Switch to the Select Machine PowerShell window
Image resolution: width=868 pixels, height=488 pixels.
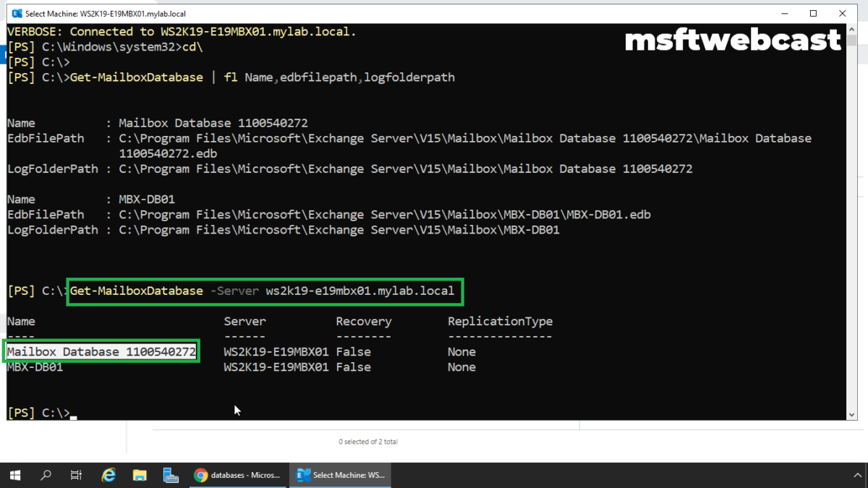340,475
